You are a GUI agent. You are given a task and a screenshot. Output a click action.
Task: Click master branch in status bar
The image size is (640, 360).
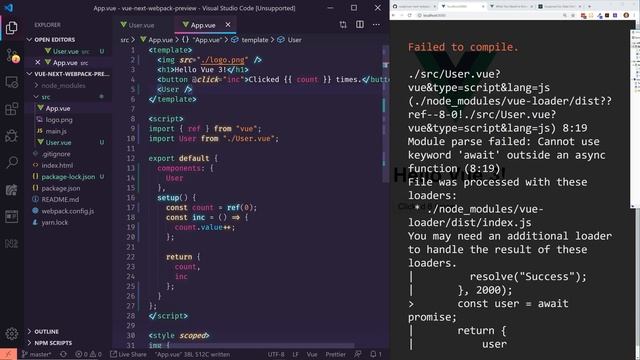click(x=37, y=354)
